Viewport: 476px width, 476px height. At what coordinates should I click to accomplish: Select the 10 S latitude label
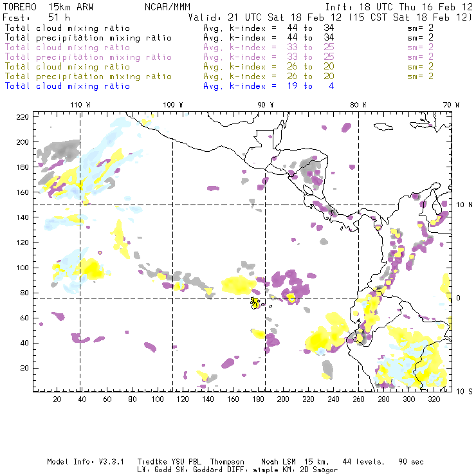tap(464, 390)
